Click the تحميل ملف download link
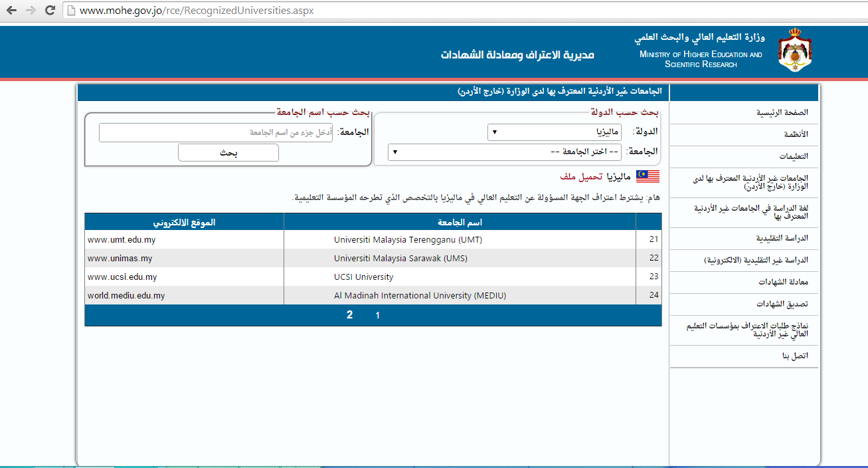This screenshot has height=468, width=868. click(x=582, y=176)
